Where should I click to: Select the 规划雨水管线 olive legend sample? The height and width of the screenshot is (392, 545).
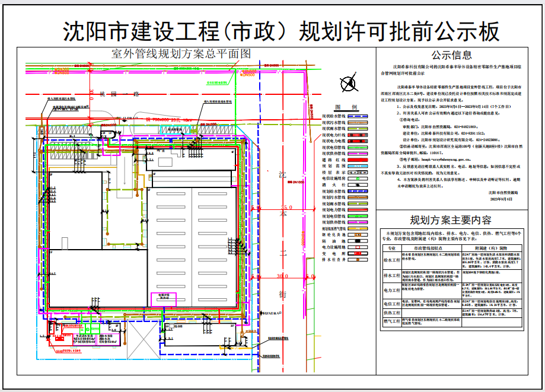pyautogui.click(x=358, y=203)
